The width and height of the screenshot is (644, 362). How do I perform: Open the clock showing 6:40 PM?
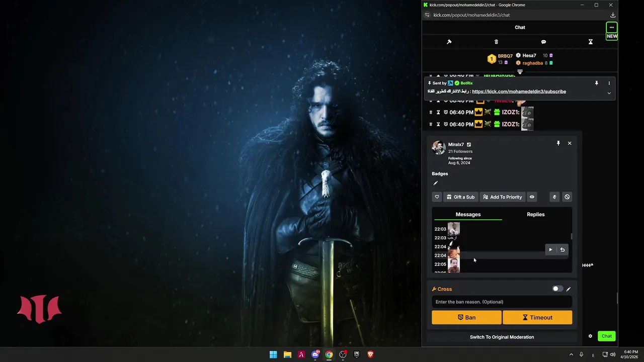coord(630,354)
